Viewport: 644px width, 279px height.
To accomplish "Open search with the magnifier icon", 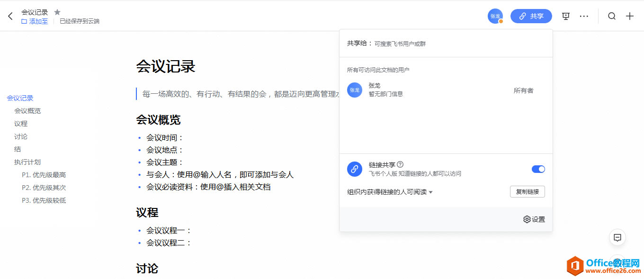I will (612, 16).
